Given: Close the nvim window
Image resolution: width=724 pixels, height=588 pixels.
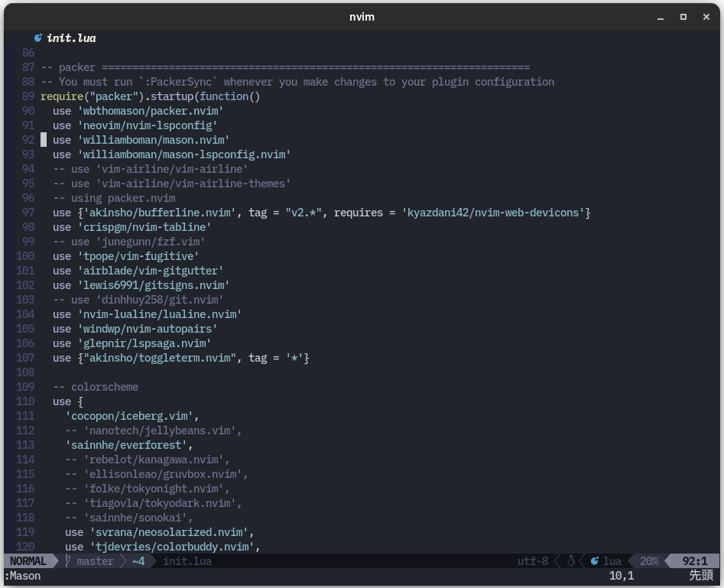Looking at the screenshot, I should click(x=706, y=17).
